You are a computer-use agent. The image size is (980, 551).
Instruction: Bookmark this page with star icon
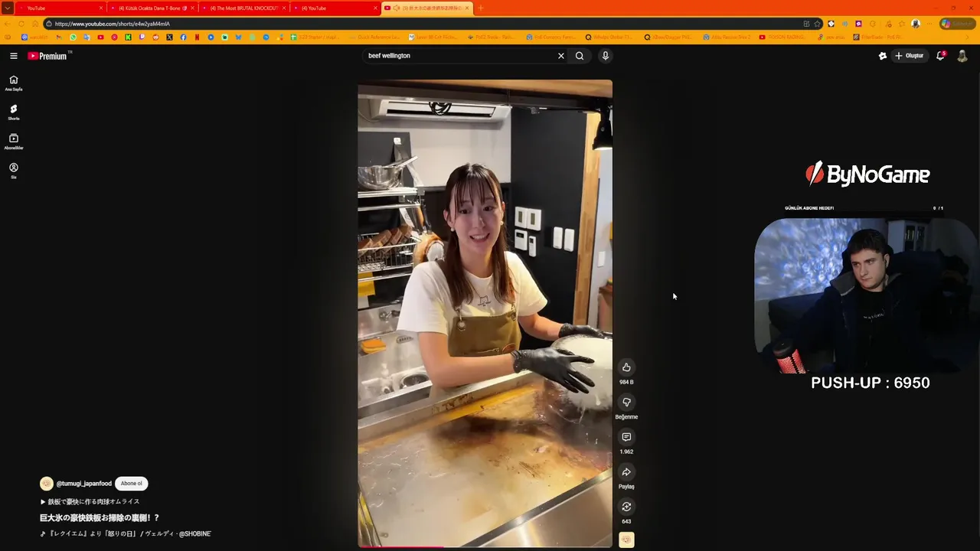tap(817, 24)
